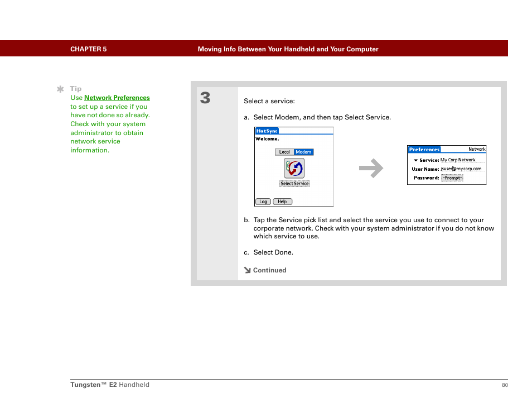Click the HotSync title tab
The width and height of the screenshot is (532, 412).
pos(267,131)
